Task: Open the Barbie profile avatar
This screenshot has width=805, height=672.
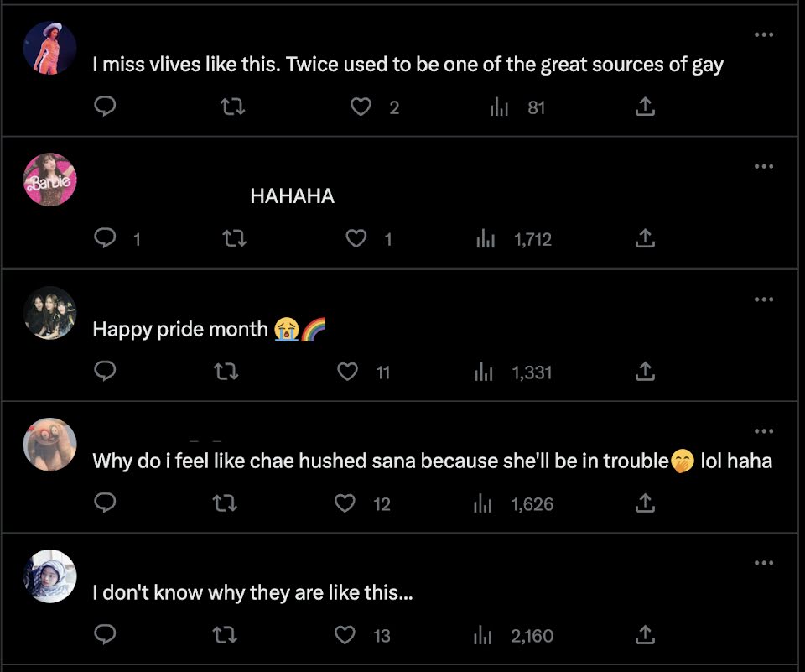Action: [x=49, y=180]
